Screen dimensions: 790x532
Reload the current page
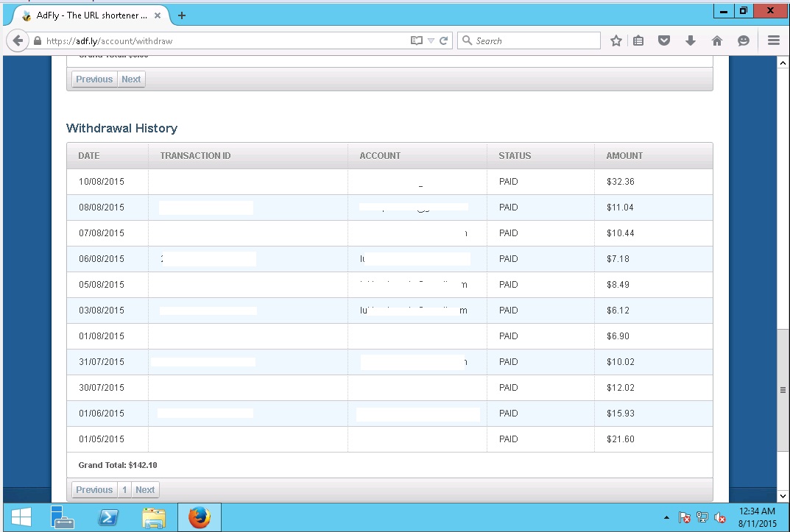coord(444,41)
